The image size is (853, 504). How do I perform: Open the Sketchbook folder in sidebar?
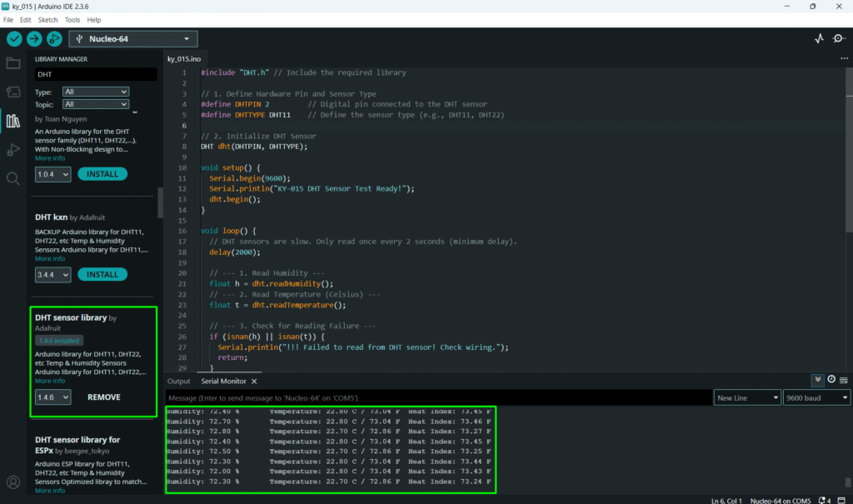[x=13, y=63]
